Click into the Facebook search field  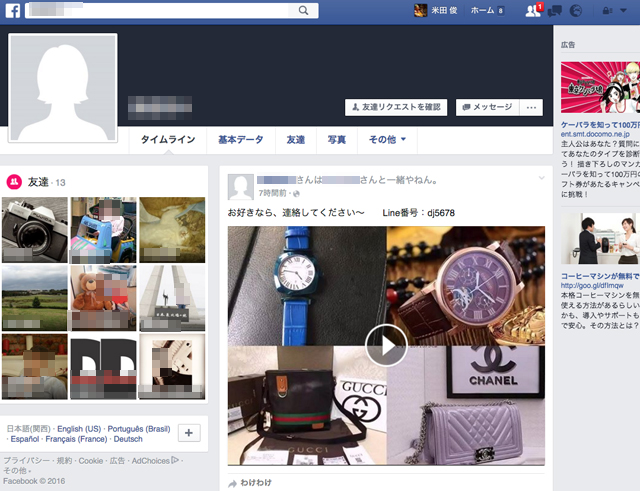point(171,10)
